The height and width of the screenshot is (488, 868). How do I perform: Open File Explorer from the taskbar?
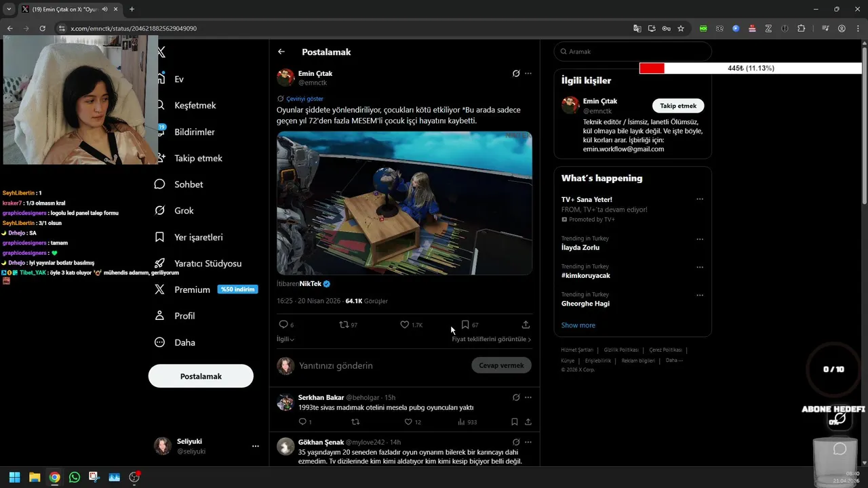coord(35,477)
